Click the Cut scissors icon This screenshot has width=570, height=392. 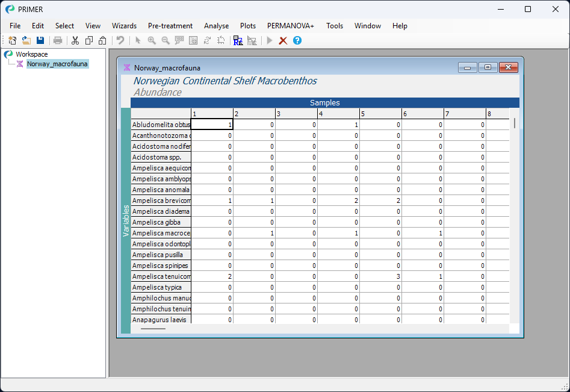coord(75,40)
